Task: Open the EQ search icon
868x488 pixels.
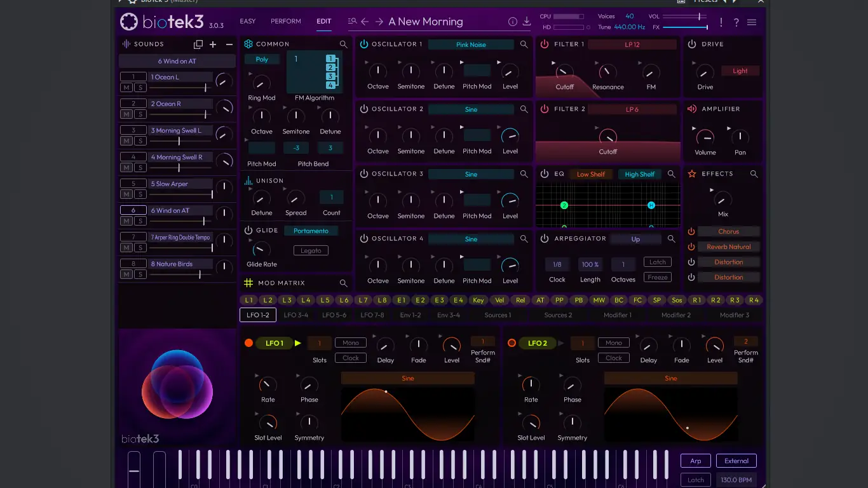Action: pyautogui.click(x=671, y=174)
